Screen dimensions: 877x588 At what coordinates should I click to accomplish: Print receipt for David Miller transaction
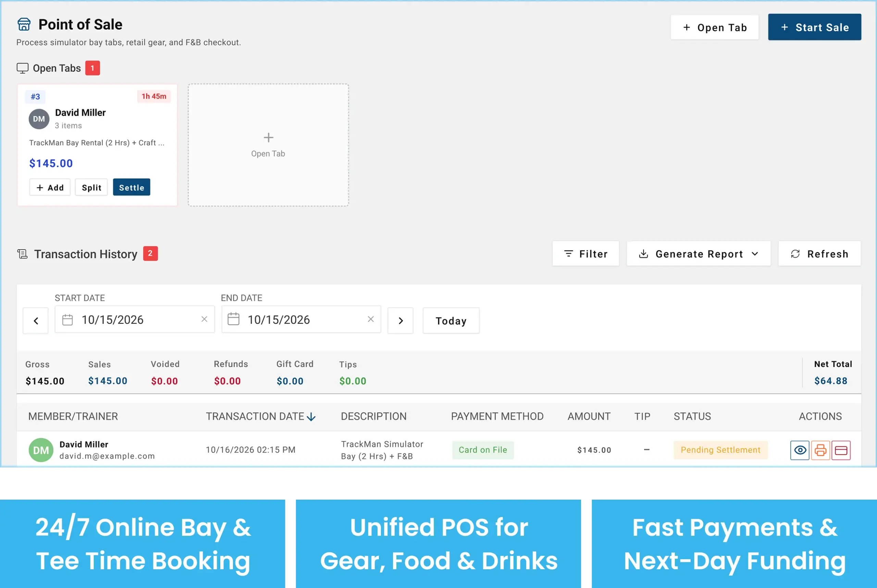click(820, 450)
